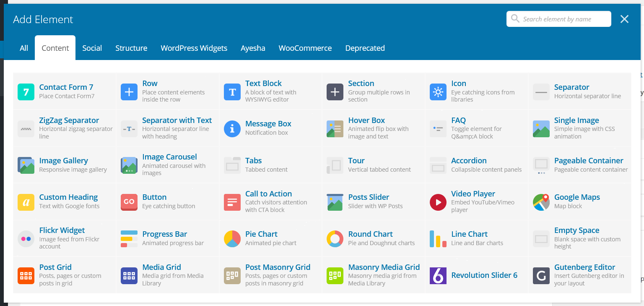Close the Add Element dialog
Screen dimensions: 644x306
[x=624, y=19]
